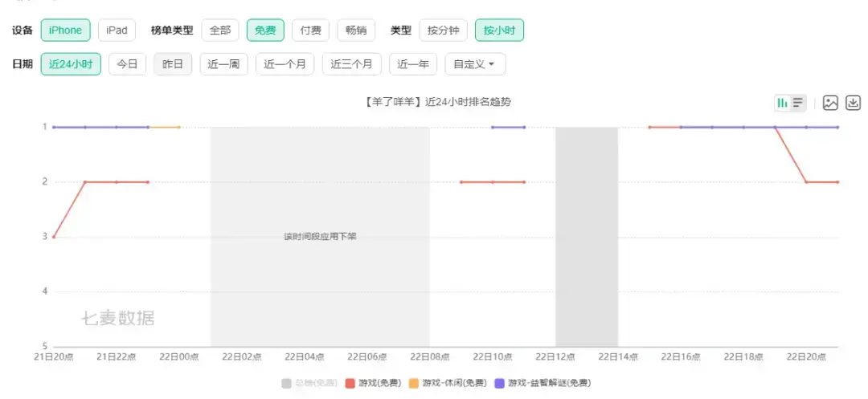The height and width of the screenshot is (399, 868).
Task: Click the 该时间段应用下架 shaded region label
Action: coord(321,237)
